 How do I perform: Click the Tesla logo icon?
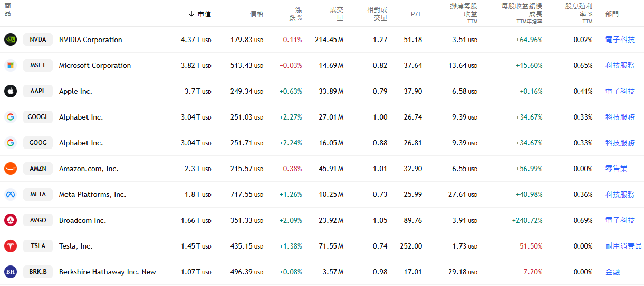[x=11, y=246]
